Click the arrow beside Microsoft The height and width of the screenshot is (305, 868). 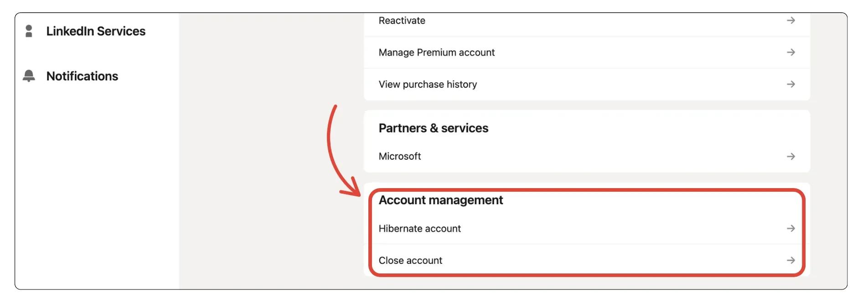790,157
